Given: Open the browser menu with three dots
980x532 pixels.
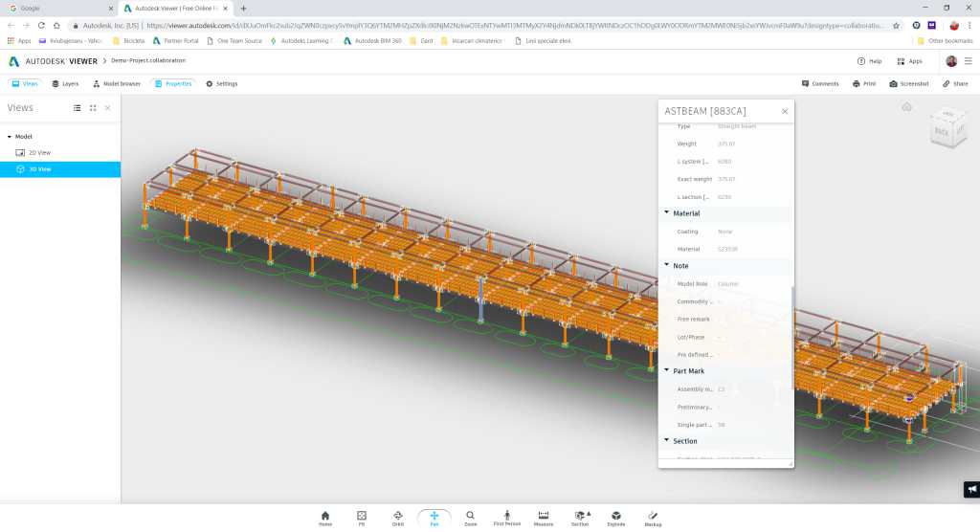Looking at the screenshot, I should (969, 26).
